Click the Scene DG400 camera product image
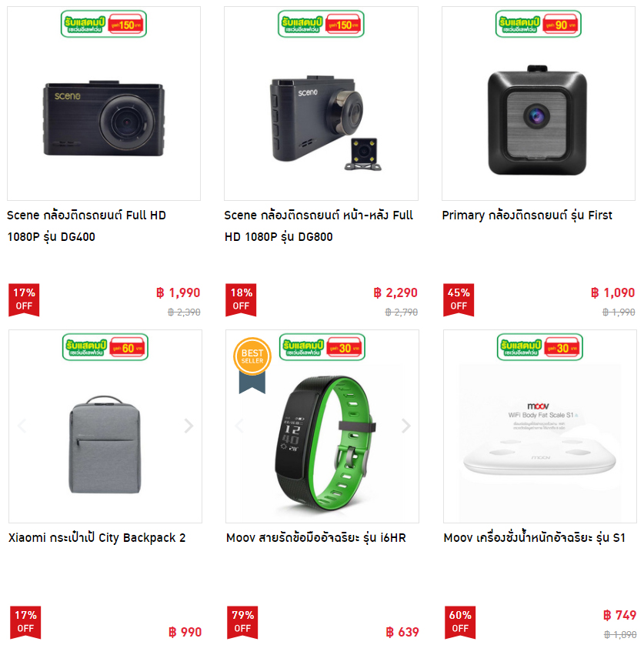 (104, 119)
